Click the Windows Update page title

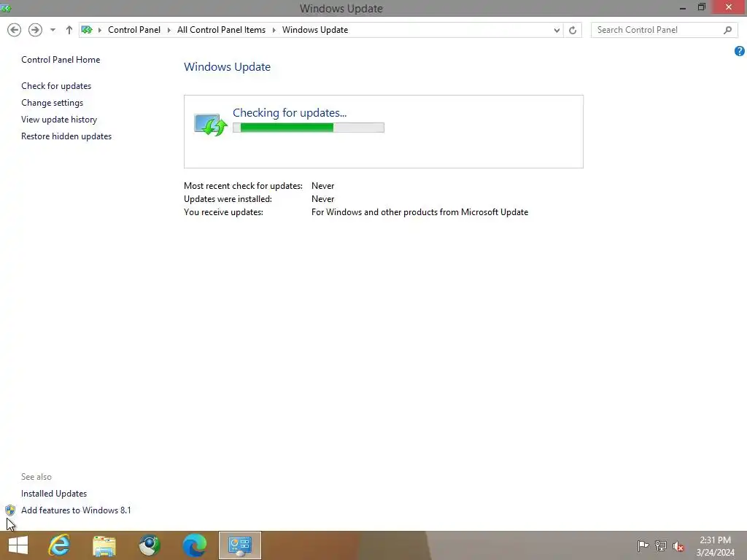(228, 66)
